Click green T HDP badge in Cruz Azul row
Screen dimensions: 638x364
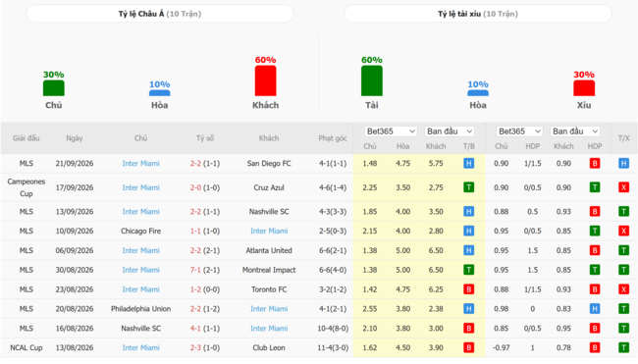pos(595,187)
